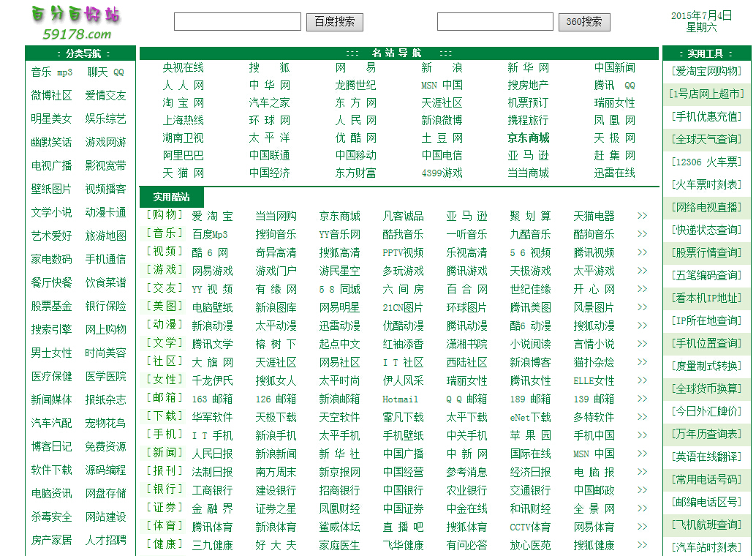Viewport: 756px width, 556px height.
Task: Open 163 邮箱 link
Action: click(x=213, y=399)
